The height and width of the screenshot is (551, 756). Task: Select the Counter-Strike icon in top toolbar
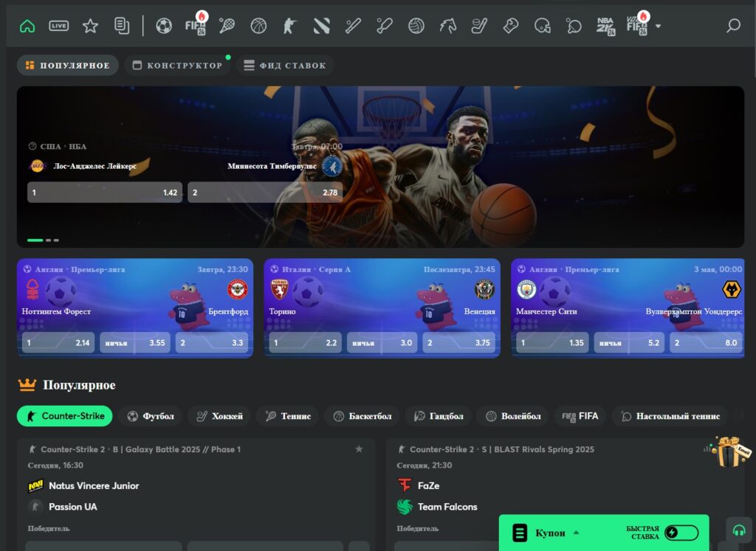289,24
